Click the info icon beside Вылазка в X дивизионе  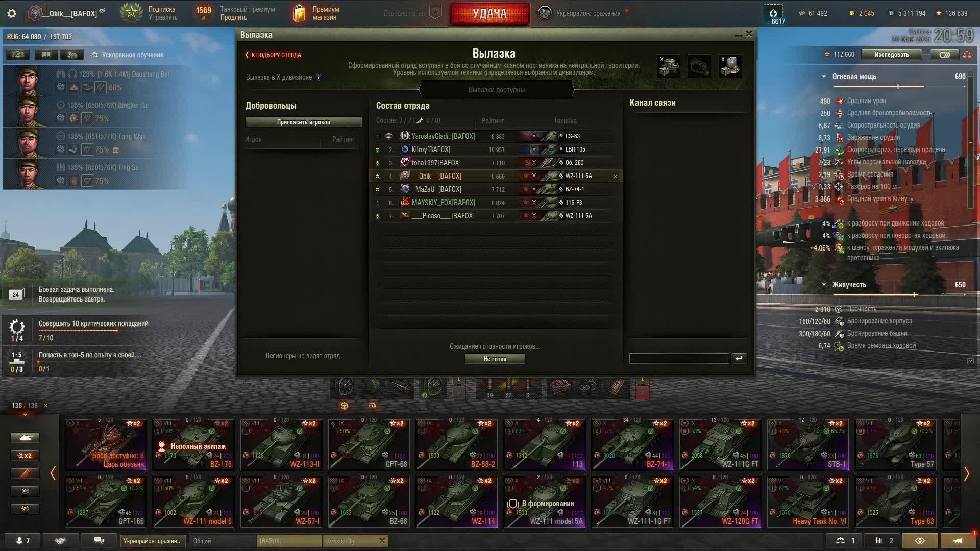[x=319, y=78]
